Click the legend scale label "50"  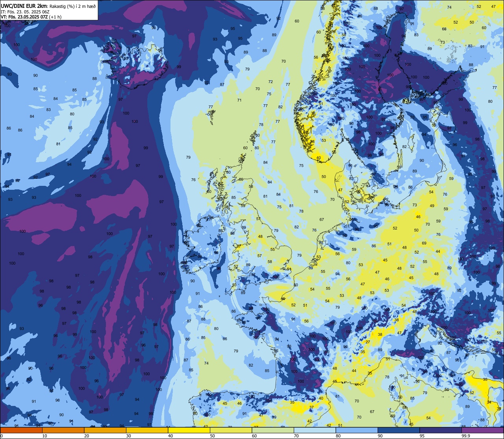click(x=212, y=436)
